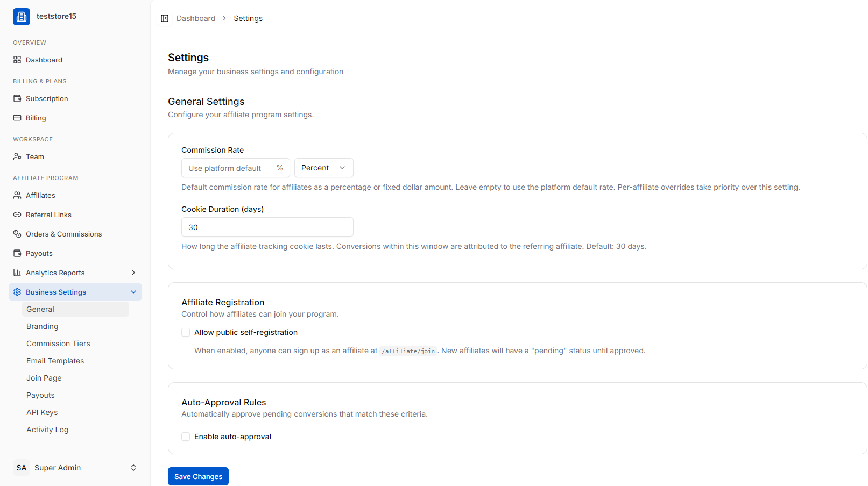868x486 pixels.
Task: Open the Billing page
Action: (75, 118)
